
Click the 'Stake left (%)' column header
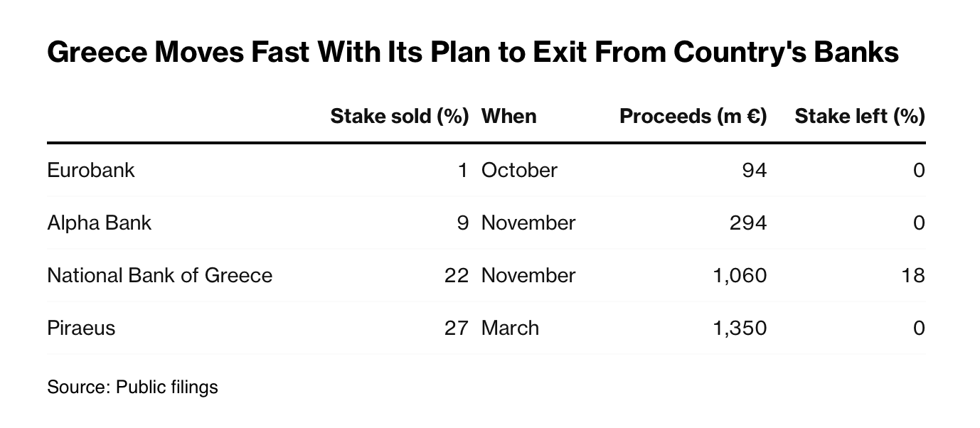[860, 116]
